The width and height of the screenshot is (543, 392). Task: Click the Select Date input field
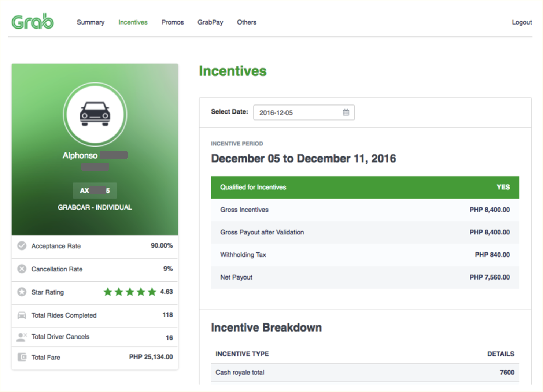(x=304, y=112)
